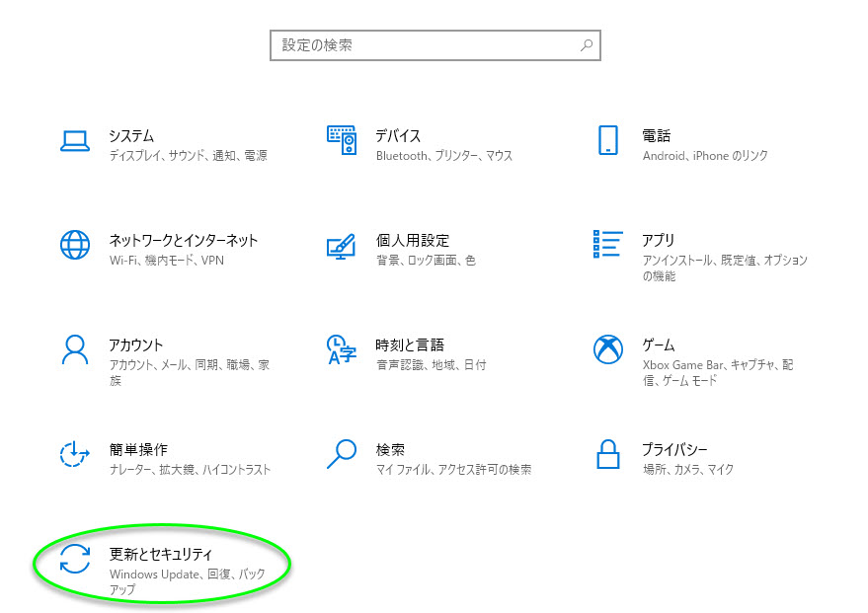The width and height of the screenshot is (868, 613).
Task: Click the Ease of Access icon
Action: pos(75,454)
